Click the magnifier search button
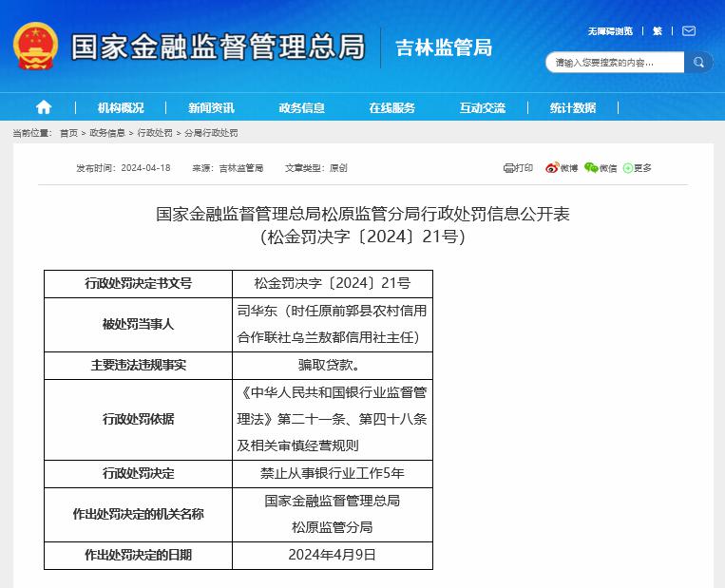This screenshot has width=725, height=588. click(698, 63)
